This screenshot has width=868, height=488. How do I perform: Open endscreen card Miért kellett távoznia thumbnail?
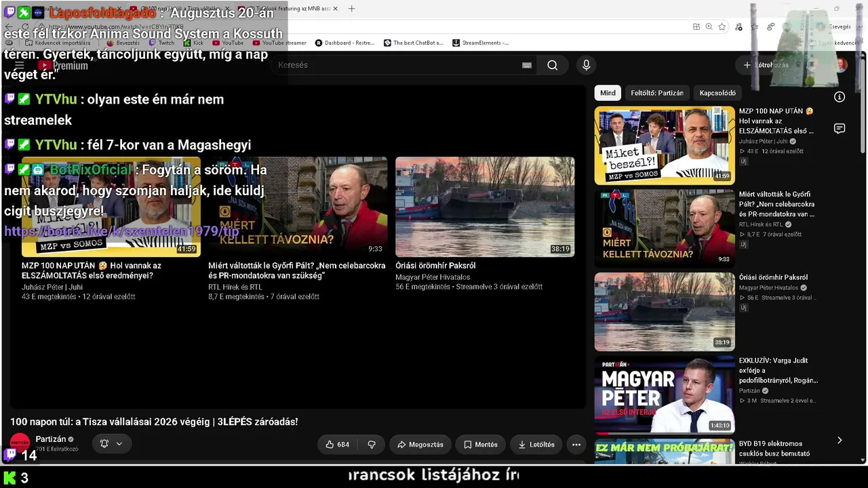tap(298, 207)
